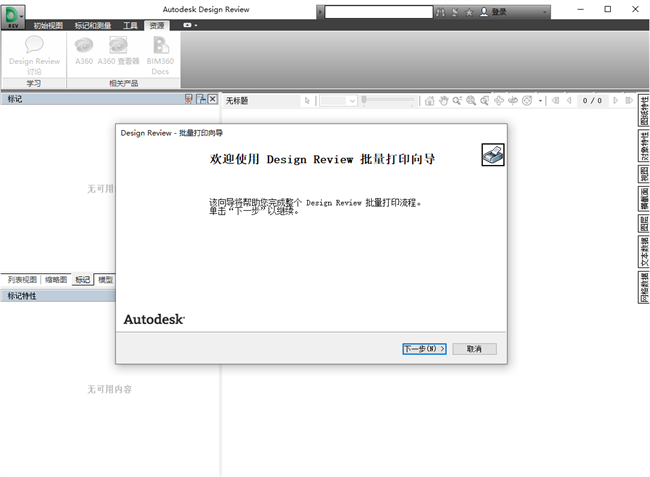Image resolution: width=650 pixels, height=477 pixels.
Task: Go to previous page arrow
Action: point(569,100)
